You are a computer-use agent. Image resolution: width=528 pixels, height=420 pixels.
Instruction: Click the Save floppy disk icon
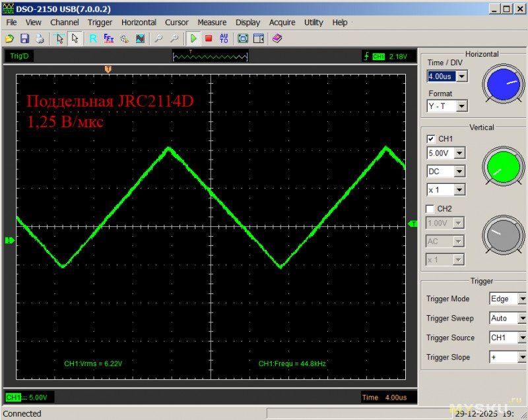tap(24, 39)
